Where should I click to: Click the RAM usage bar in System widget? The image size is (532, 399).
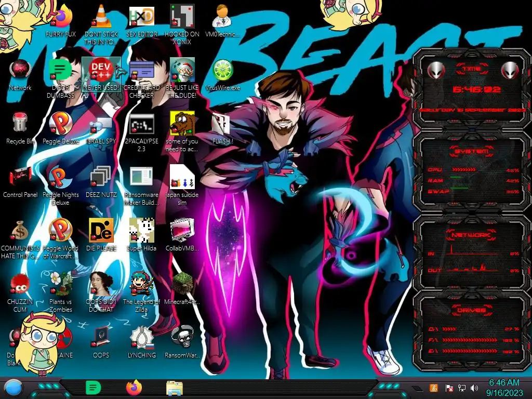click(456, 178)
